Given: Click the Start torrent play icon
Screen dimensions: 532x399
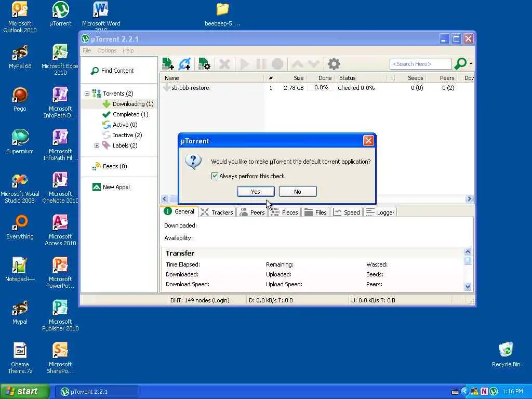Looking at the screenshot, I should click(244, 64).
